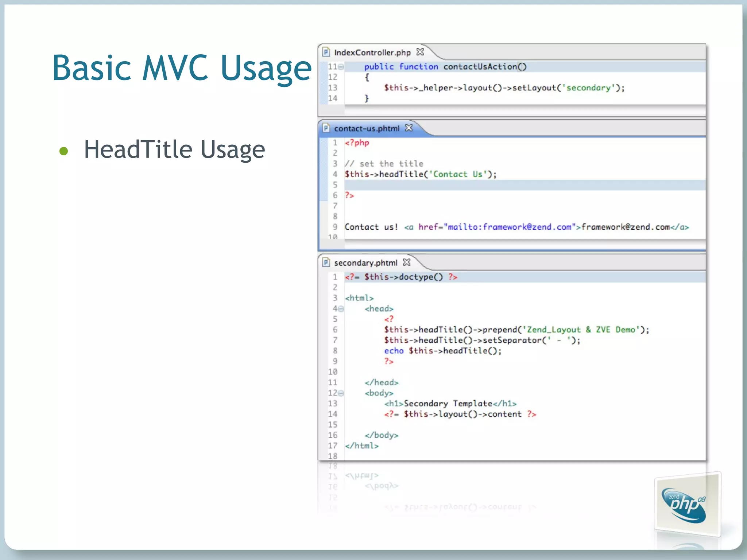The height and width of the screenshot is (560, 747).
Task: Click the PHP file icon on IndexController.php tab
Action: pyautogui.click(x=326, y=52)
